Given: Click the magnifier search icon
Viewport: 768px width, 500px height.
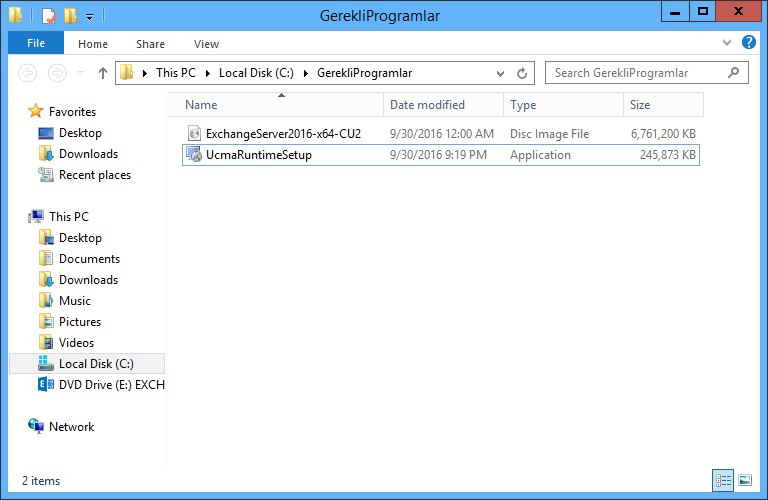Looking at the screenshot, I should tap(733, 73).
